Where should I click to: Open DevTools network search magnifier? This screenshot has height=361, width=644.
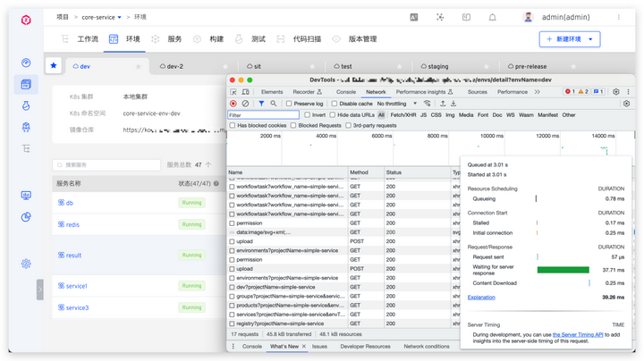click(x=274, y=104)
